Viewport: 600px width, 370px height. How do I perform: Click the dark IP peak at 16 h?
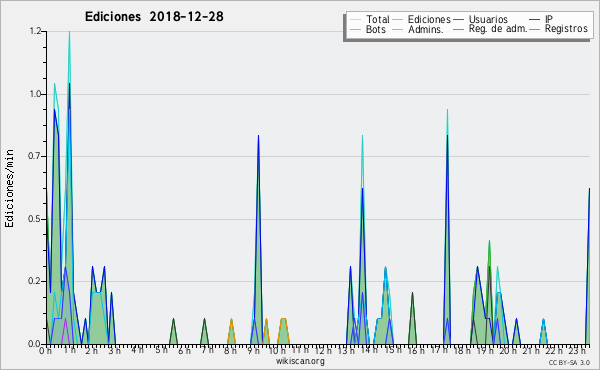pyautogui.click(x=412, y=293)
